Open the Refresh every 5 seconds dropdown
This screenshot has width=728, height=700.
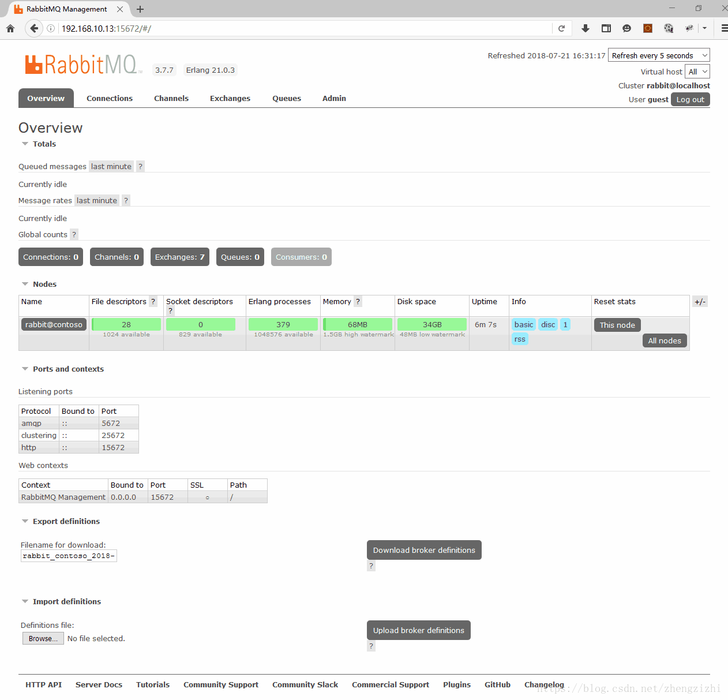click(659, 55)
